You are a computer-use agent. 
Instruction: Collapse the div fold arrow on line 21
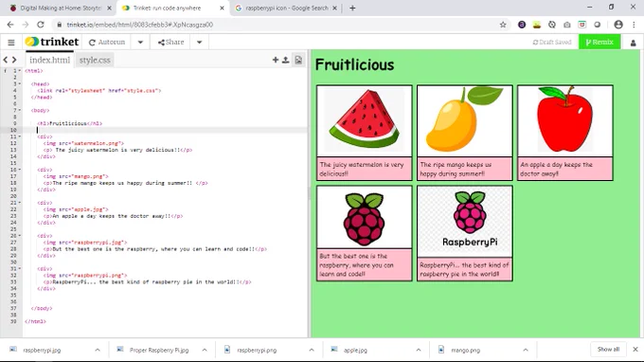pyautogui.click(x=20, y=203)
